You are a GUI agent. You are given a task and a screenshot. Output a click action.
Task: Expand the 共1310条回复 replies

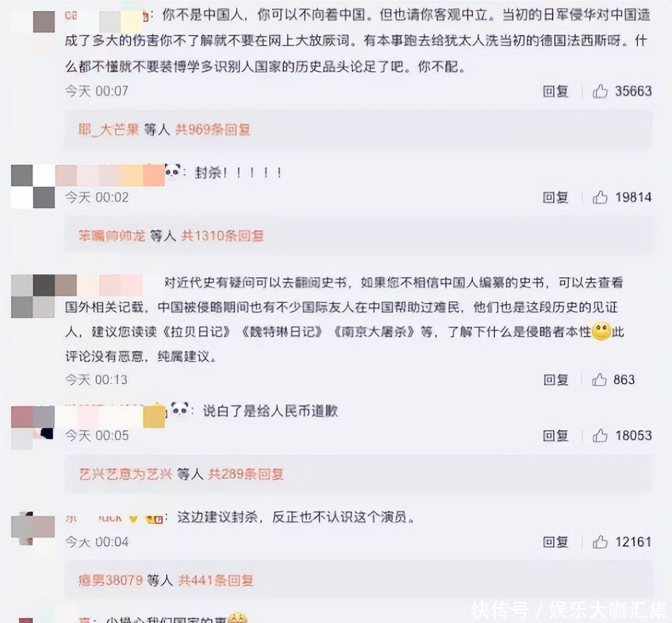point(223,236)
